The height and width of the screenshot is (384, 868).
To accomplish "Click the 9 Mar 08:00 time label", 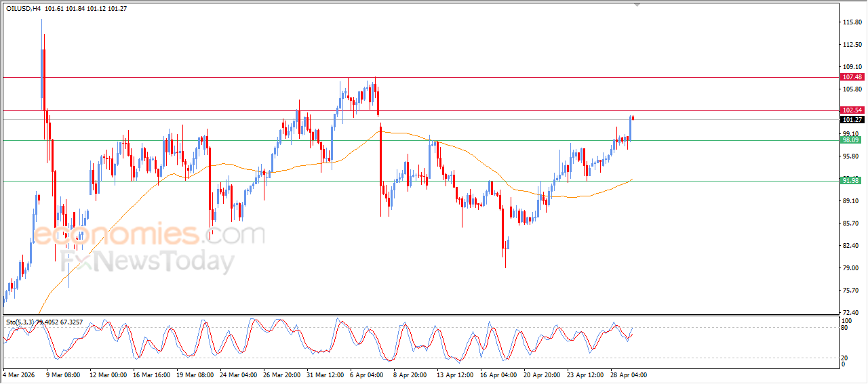I will (62, 375).
